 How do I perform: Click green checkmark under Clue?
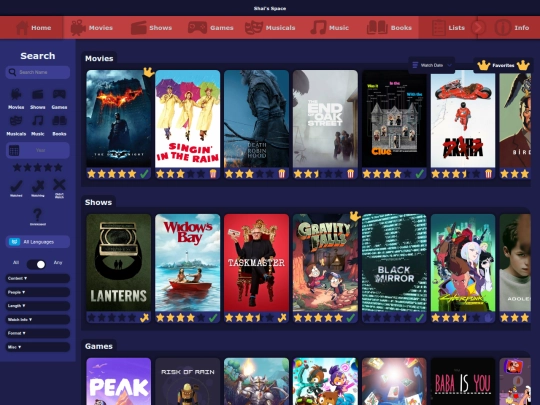coord(420,174)
